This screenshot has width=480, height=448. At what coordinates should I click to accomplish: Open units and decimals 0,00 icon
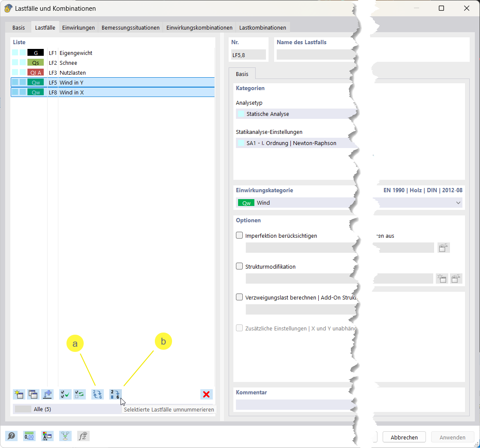pyautogui.click(x=29, y=436)
